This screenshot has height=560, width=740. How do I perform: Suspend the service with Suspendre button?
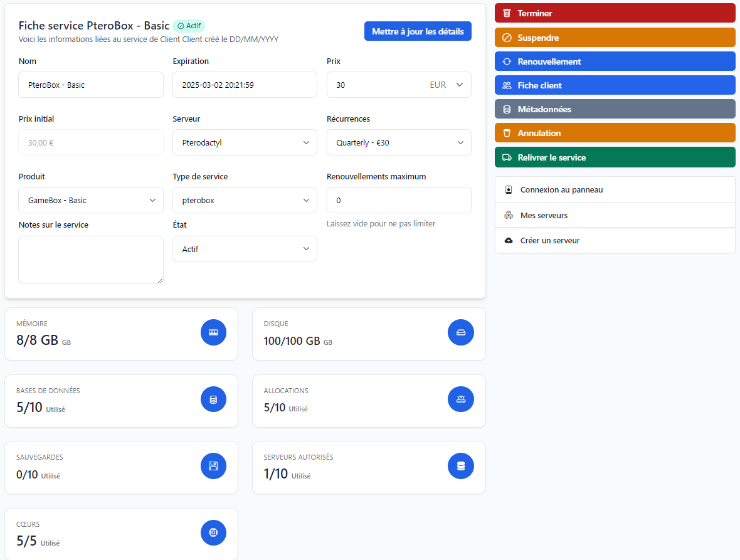[x=615, y=38]
